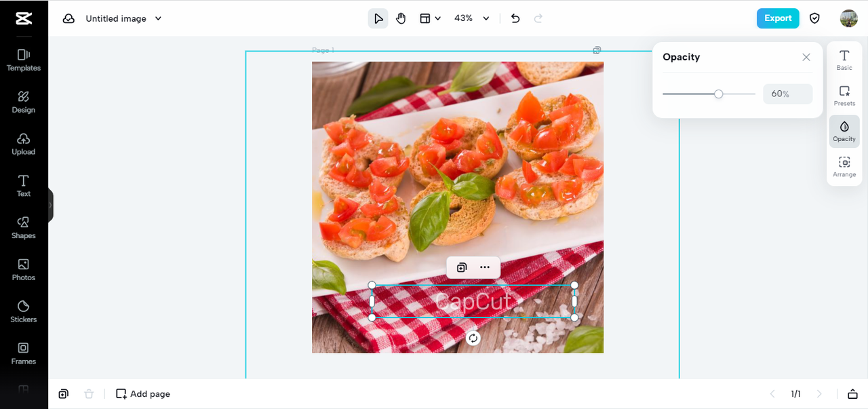Click the 1/1 page indicator

pyautogui.click(x=795, y=394)
